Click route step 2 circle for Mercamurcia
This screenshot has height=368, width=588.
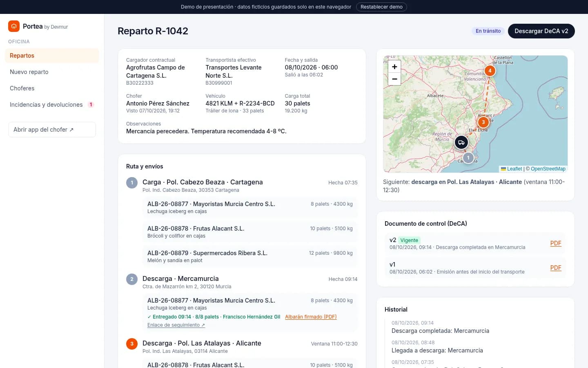[x=132, y=279]
